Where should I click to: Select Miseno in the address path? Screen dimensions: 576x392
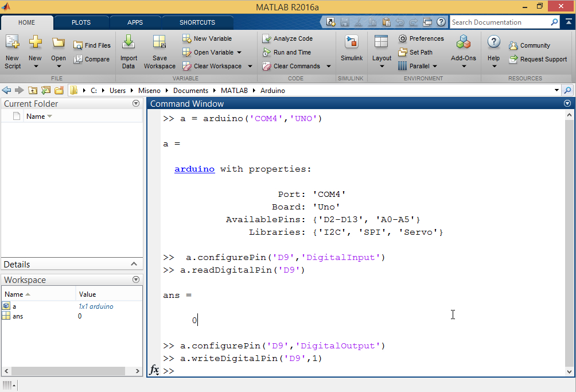pyautogui.click(x=149, y=90)
